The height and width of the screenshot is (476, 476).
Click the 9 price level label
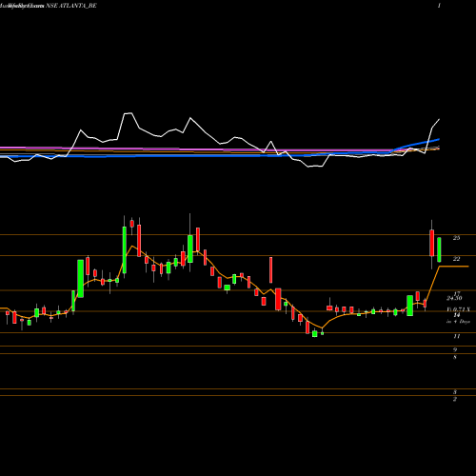click(x=455, y=349)
